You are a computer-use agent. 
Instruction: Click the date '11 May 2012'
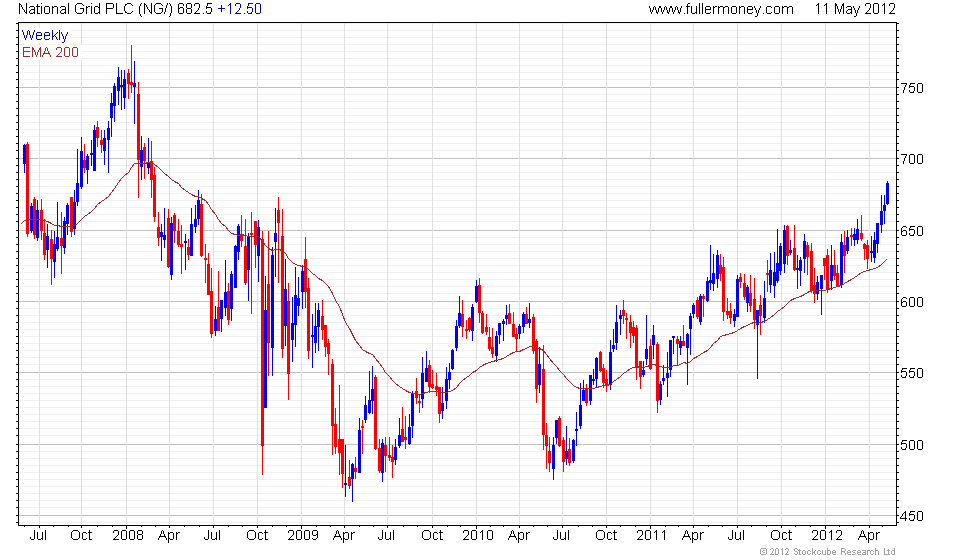pyautogui.click(x=855, y=9)
